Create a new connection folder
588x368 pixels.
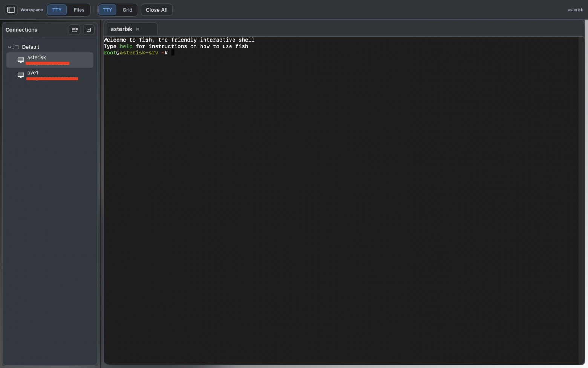75,30
